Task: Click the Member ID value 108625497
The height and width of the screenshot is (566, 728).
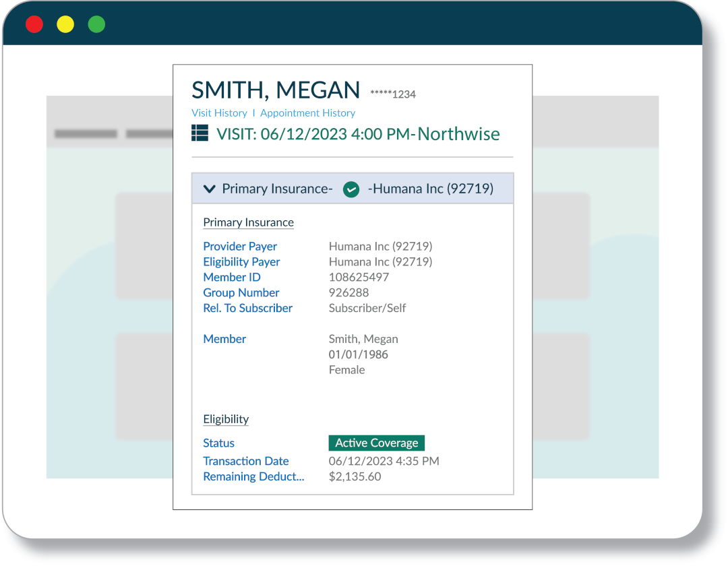Action: pyautogui.click(x=359, y=278)
